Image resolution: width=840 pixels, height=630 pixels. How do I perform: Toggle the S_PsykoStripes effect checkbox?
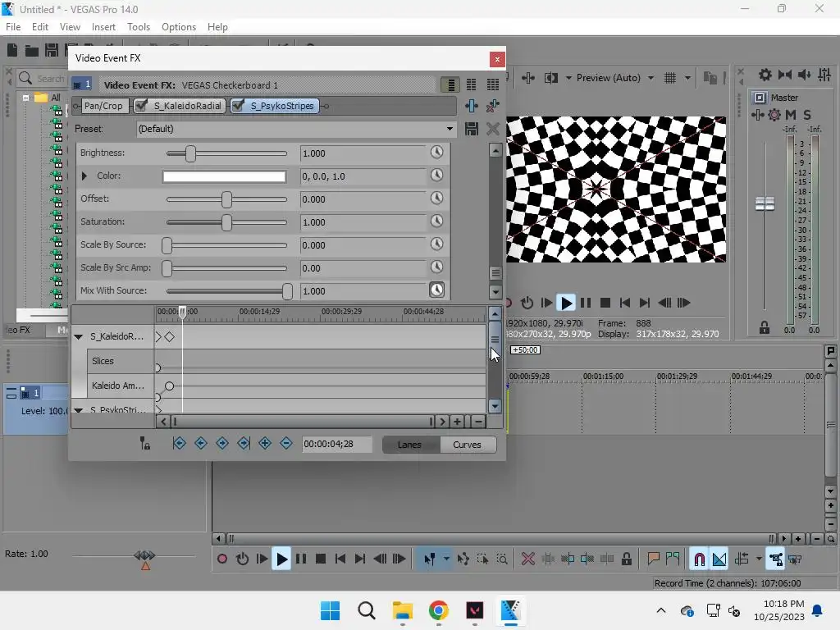click(x=239, y=106)
